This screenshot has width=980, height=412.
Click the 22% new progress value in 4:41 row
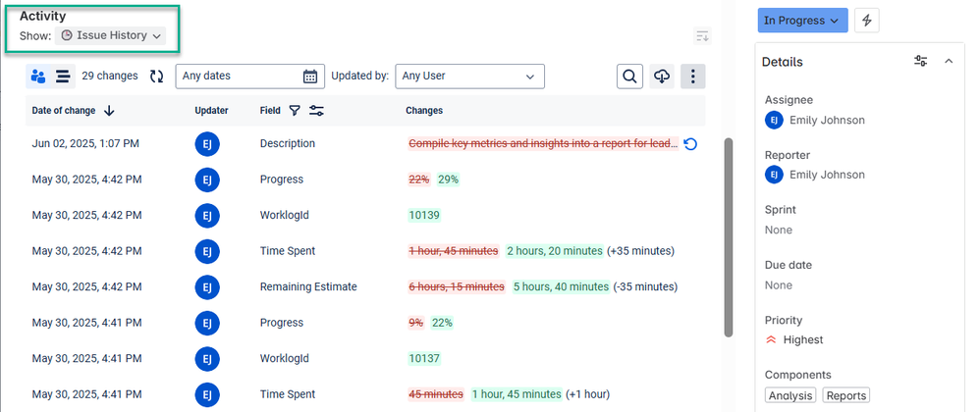(x=442, y=323)
